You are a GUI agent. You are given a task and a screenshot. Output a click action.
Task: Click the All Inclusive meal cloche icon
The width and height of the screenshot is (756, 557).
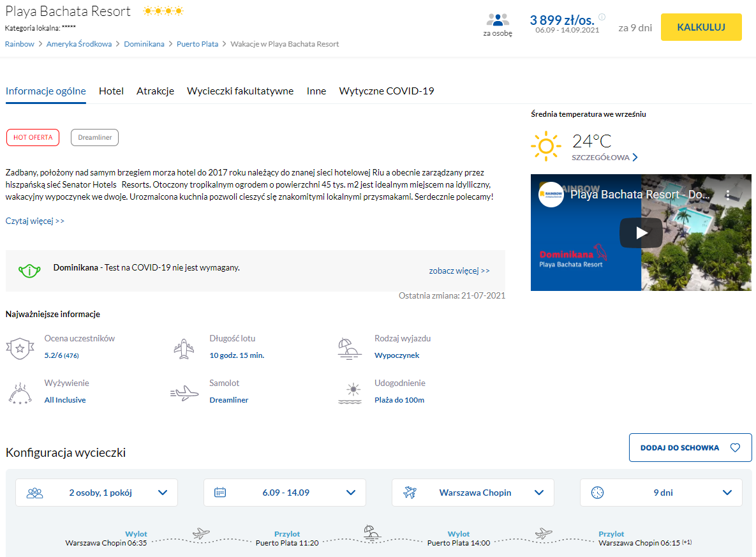pos(20,392)
